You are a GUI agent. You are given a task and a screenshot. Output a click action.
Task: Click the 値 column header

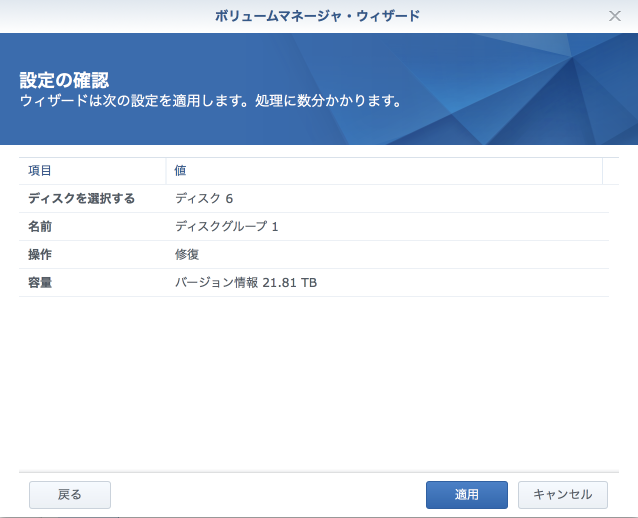(x=180, y=171)
